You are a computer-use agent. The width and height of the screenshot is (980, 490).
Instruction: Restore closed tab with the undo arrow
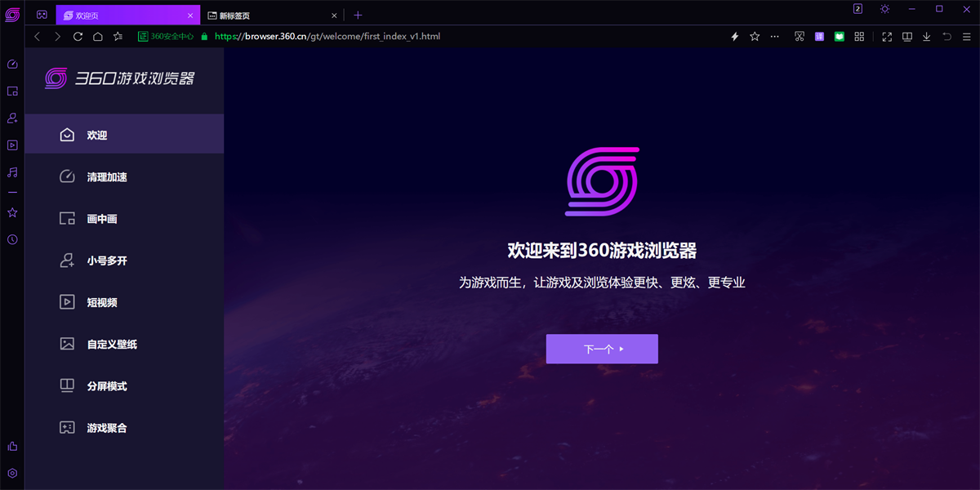click(945, 36)
